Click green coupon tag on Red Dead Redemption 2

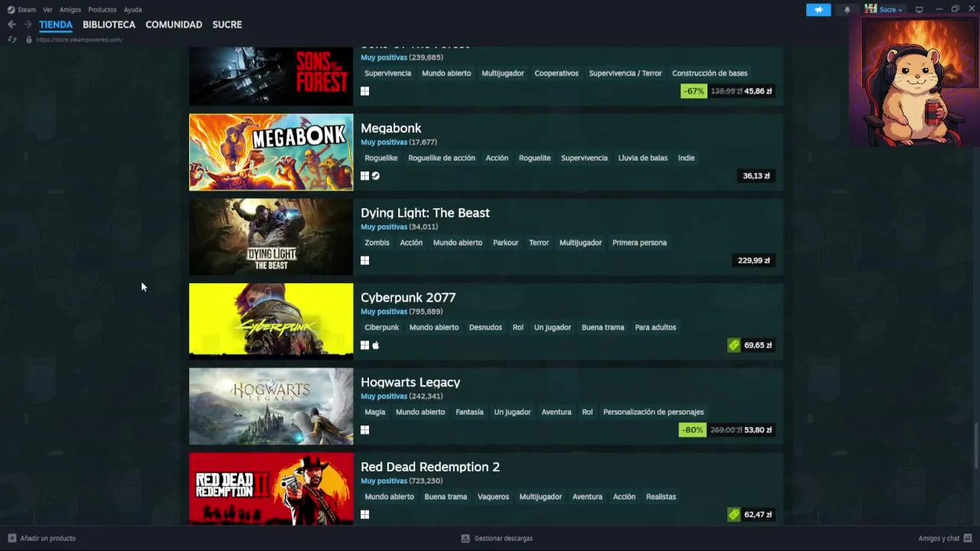(x=733, y=514)
